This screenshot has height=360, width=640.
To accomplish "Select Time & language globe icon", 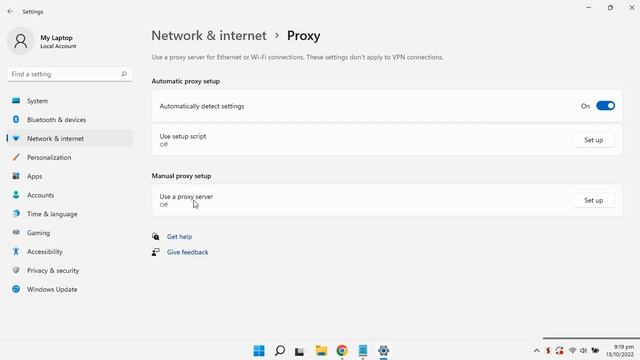I will pos(16,214).
